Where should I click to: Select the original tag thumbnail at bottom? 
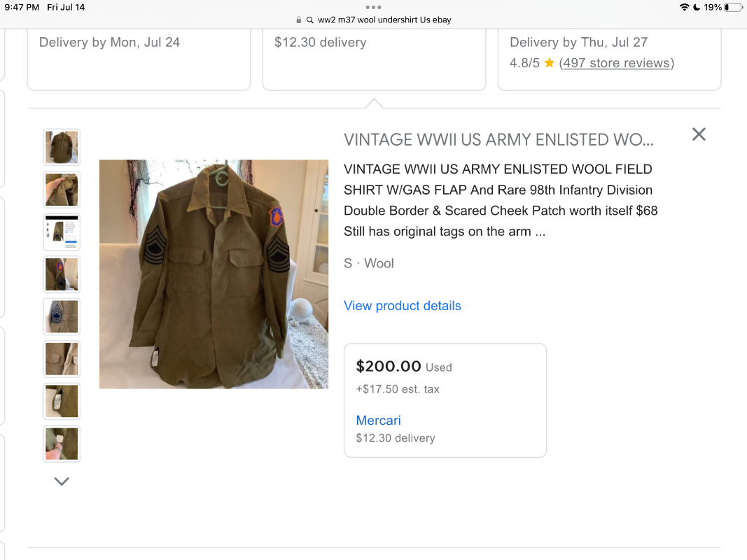coord(62,443)
